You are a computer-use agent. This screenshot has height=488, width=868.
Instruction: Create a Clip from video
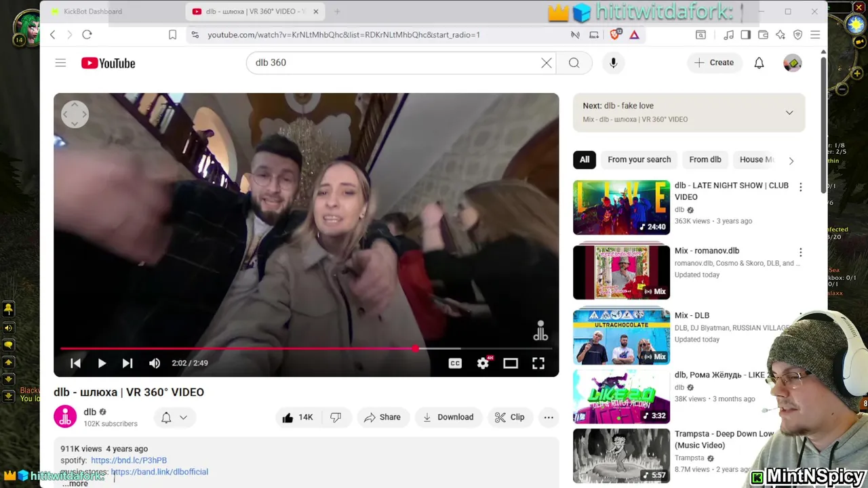(x=510, y=418)
